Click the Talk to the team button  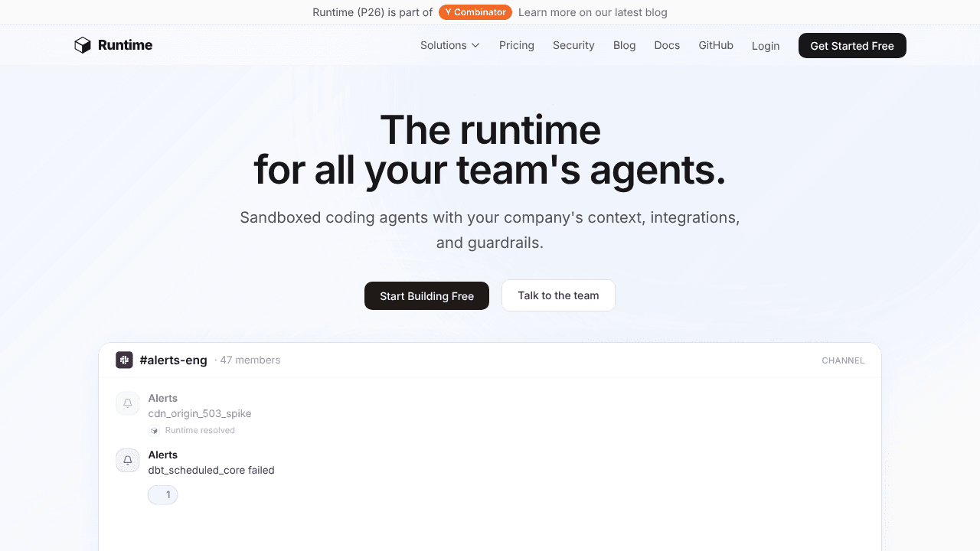[x=558, y=295]
